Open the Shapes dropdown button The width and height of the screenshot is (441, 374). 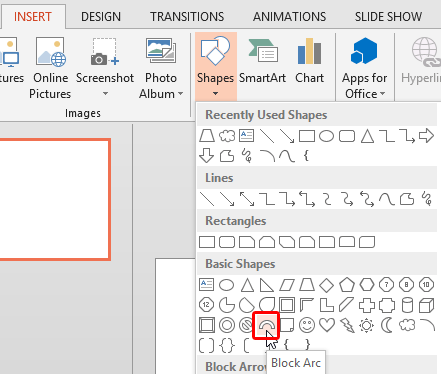coord(216,66)
